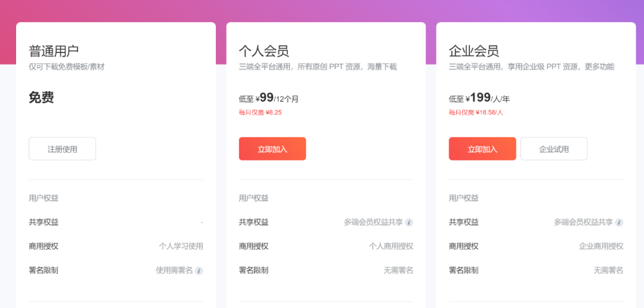Click 注册使用 button for 普通用户

pos(63,149)
